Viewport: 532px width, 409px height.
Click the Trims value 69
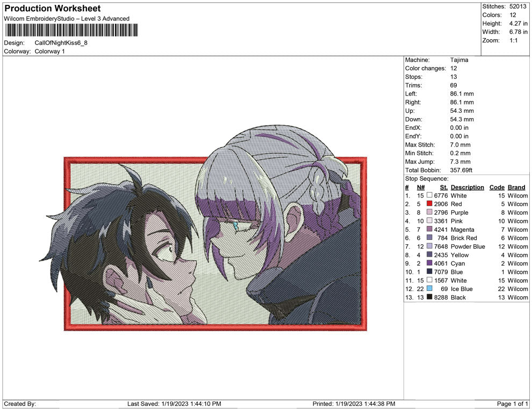454,85
